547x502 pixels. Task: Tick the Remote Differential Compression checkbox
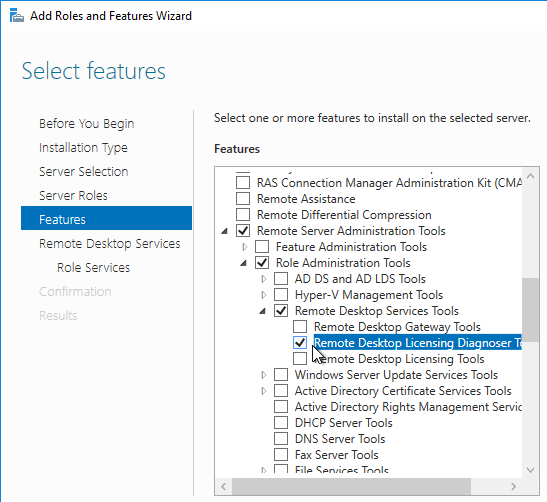point(243,215)
